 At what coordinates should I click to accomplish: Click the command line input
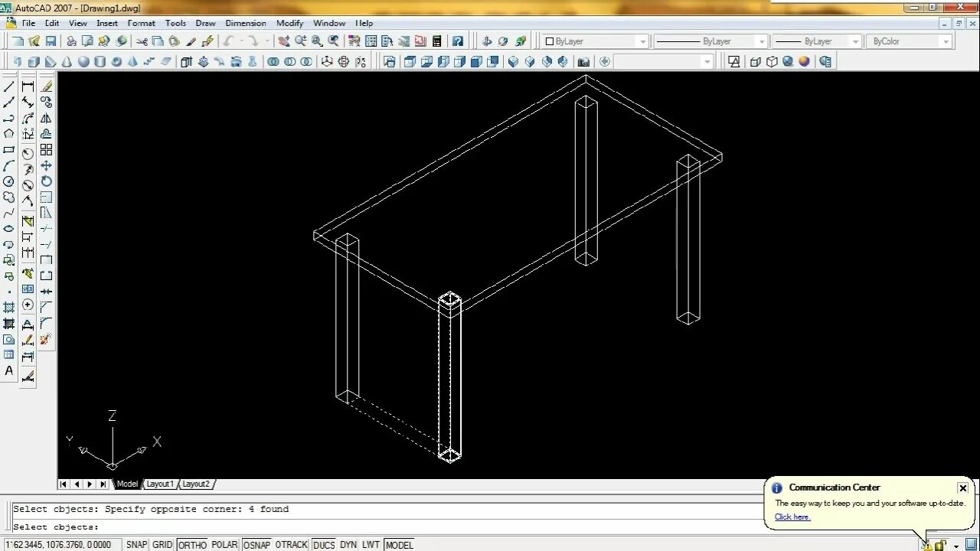pyautogui.click(x=387, y=527)
